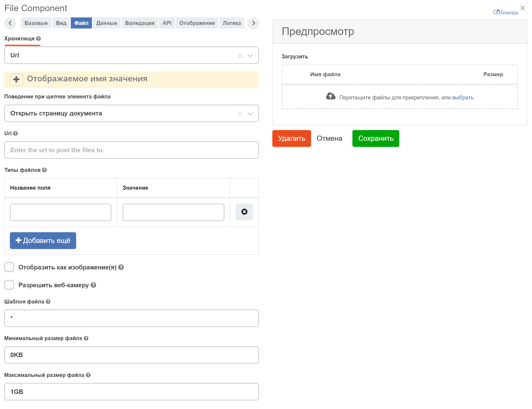
Task: Focus the Url input field
Action: pyautogui.click(x=132, y=150)
